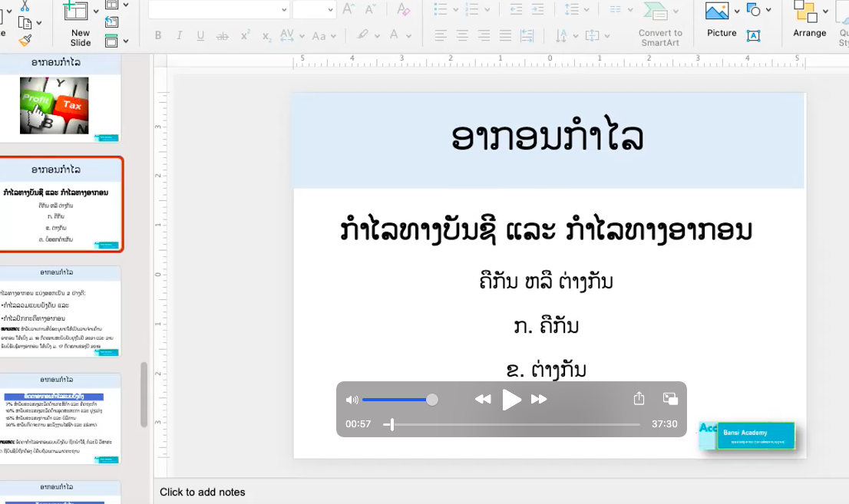Click the answer line starting with ຂ.
849x504 pixels.
[546, 370]
